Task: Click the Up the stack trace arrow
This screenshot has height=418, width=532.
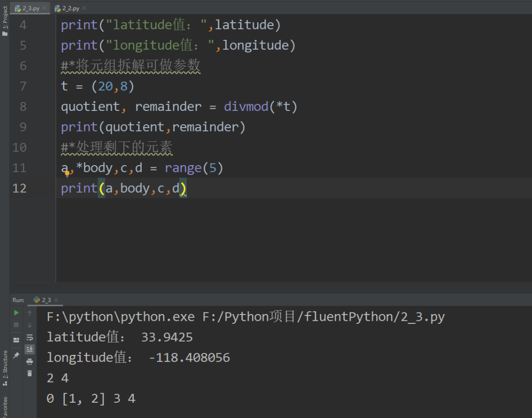Action: pos(30,313)
